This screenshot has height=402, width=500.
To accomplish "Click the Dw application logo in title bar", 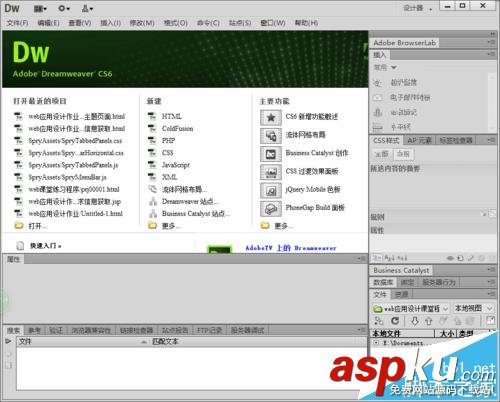I will [x=12, y=8].
